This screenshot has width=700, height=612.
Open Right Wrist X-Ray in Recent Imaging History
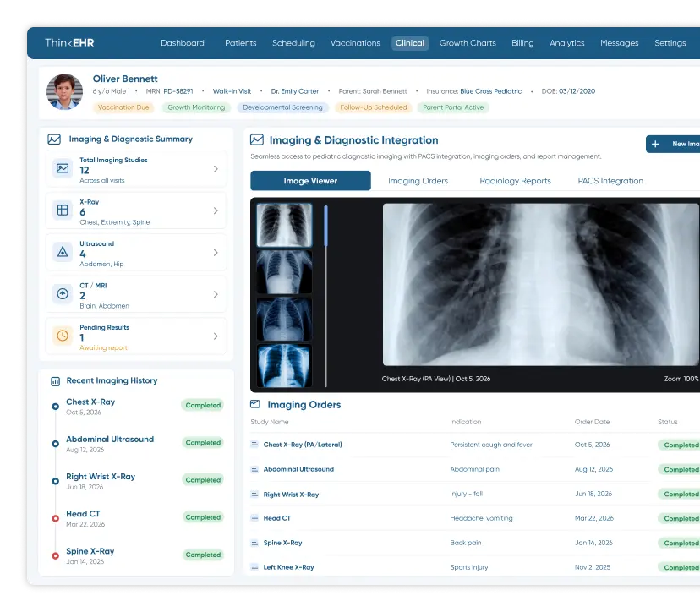(x=101, y=476)
